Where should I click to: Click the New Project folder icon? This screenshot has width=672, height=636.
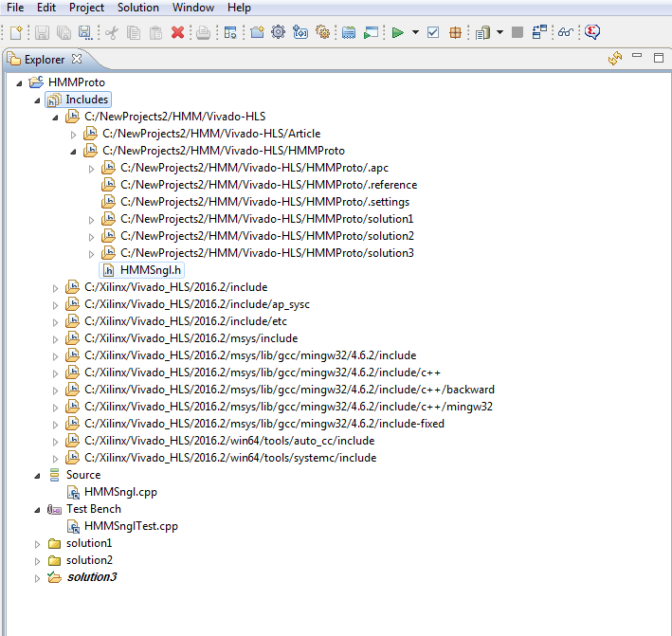point(257,32)
